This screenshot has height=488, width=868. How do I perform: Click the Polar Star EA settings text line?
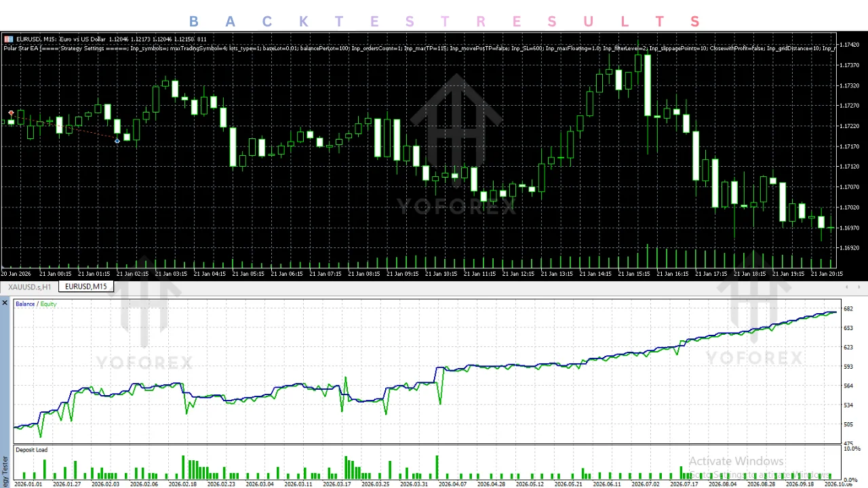tap(420, 49)
